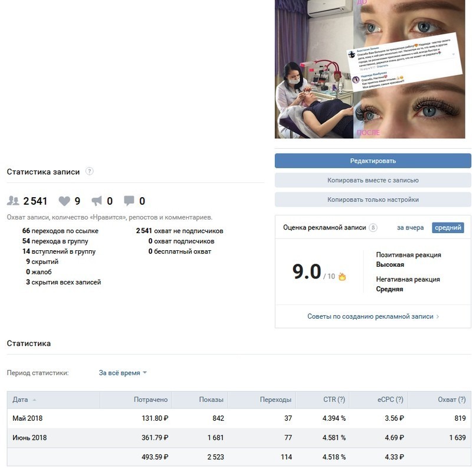Click the 0 бесплатный охват line
Viewport: 476px width, 468px height.
point(179,251)
